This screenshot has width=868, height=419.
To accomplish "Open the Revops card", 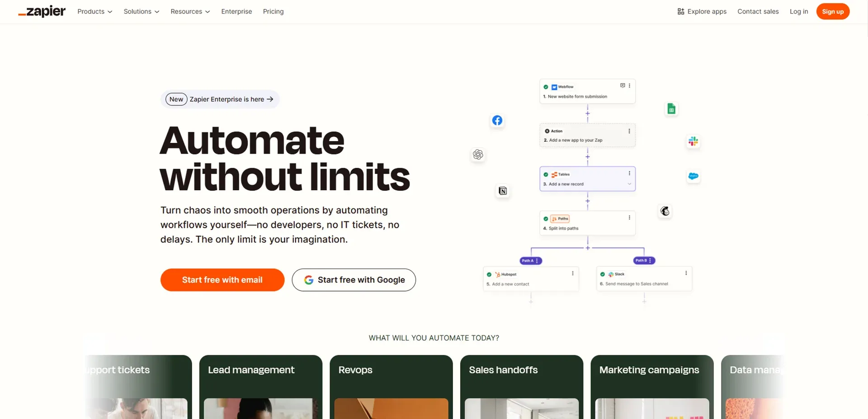I will click(391, 387).
